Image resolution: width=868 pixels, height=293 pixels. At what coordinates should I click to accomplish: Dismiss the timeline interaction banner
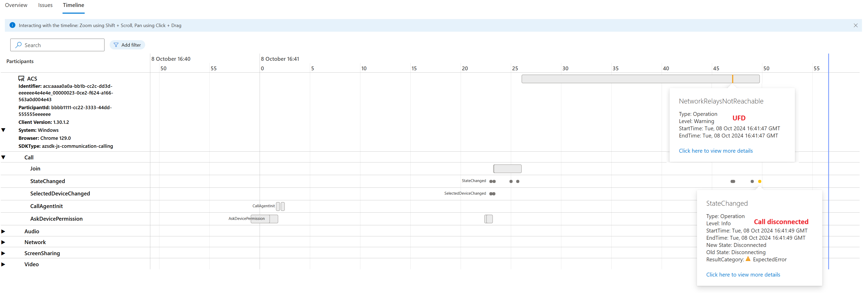[x=855, y=25]
